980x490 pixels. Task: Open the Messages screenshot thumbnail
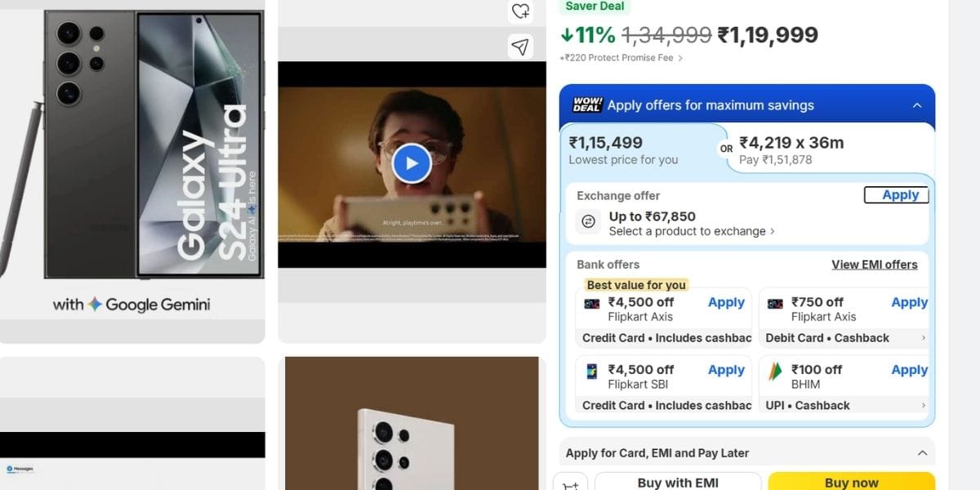(x=132, y=423)
